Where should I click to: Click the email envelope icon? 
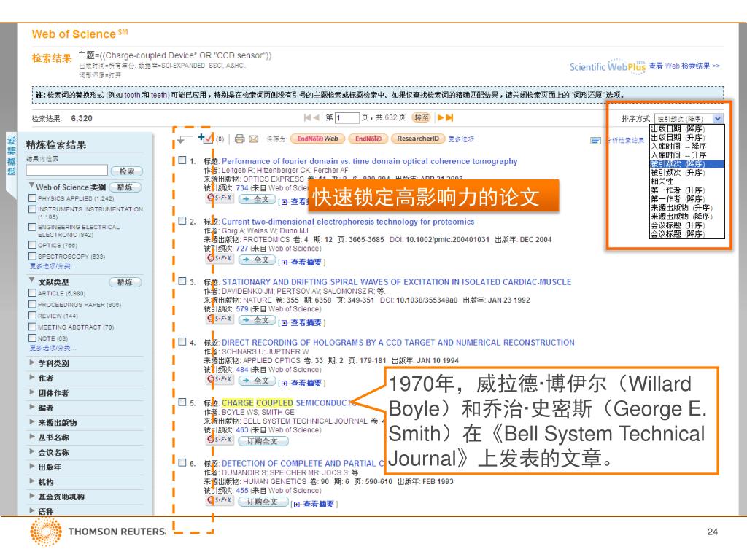[253, 139]
